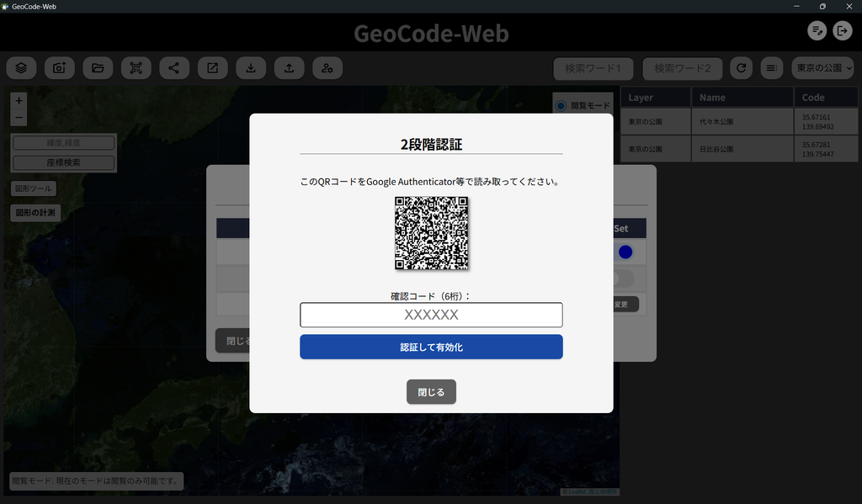Open the layers panel icon

[x=21, y=68]
